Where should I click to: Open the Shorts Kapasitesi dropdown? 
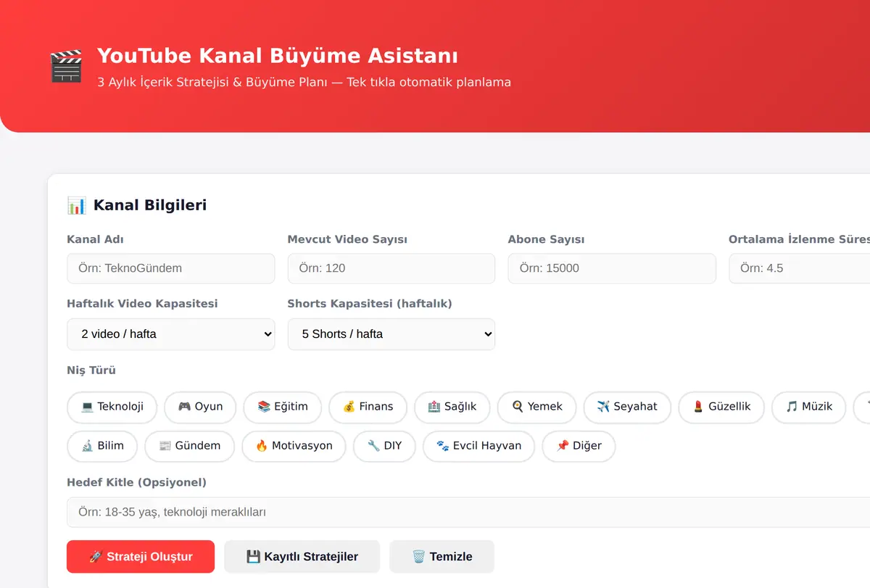(x=391, y=334)
